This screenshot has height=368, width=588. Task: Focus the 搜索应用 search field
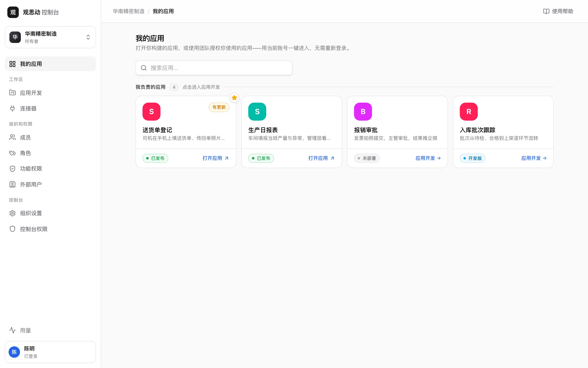tap(214, 68)
